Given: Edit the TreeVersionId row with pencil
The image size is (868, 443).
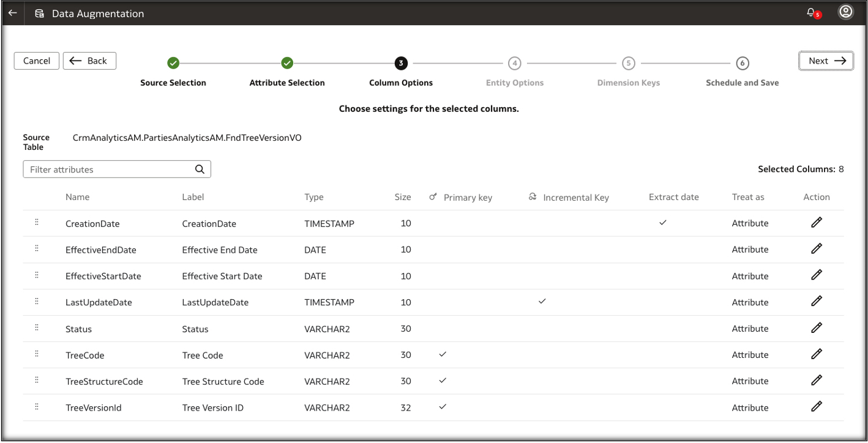Looking at the screenshot, I should 816,407.
